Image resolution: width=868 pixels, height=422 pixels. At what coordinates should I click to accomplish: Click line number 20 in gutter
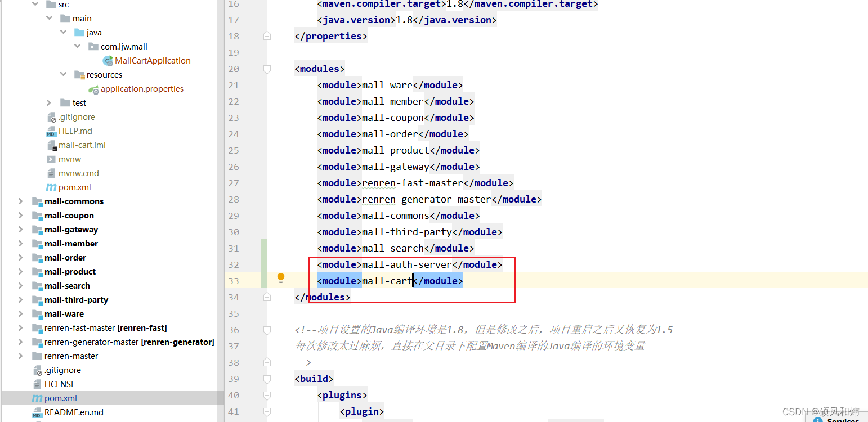click(234, 69)
